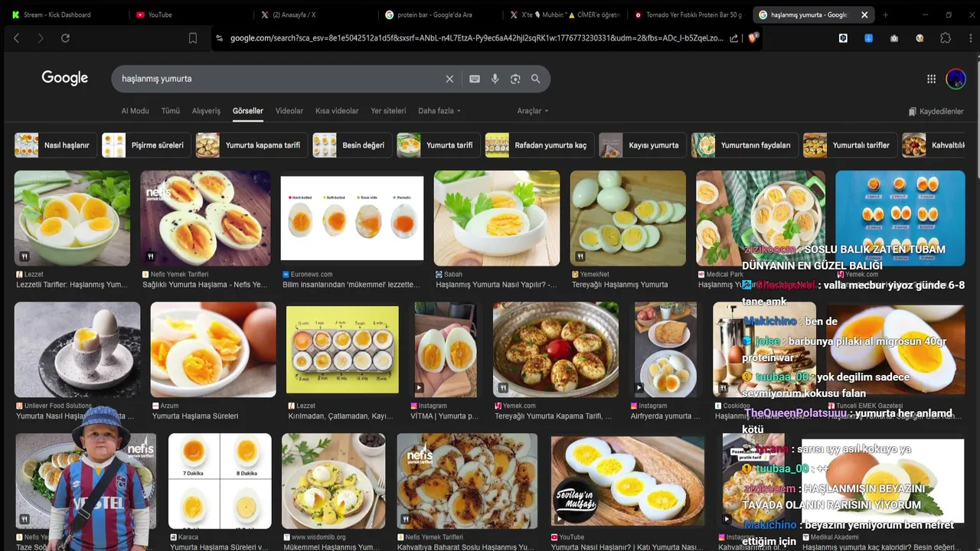Select the Tümü results tab
Viewport: 980px width, 551px height.
(x=170, y=111)
